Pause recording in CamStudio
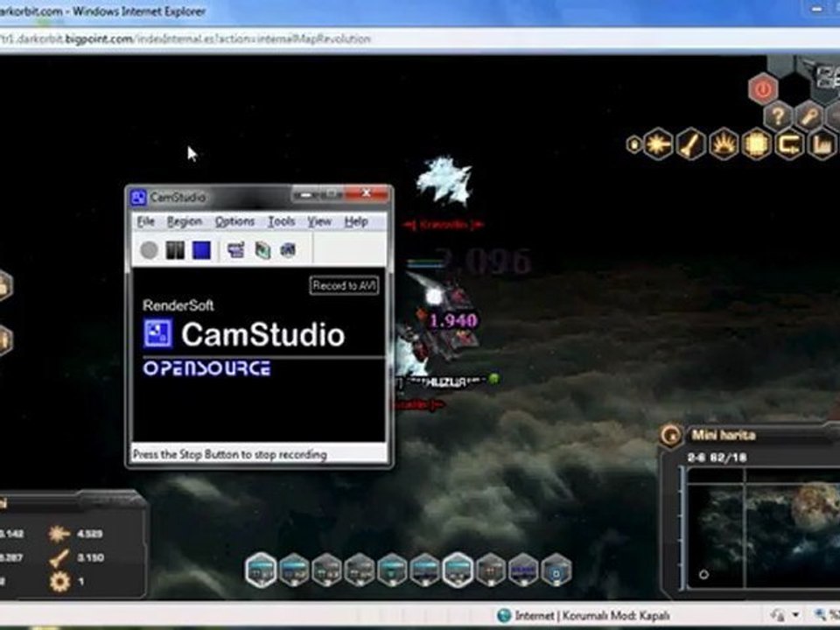This screenshot has width=840, height=630. click(175, 250)
